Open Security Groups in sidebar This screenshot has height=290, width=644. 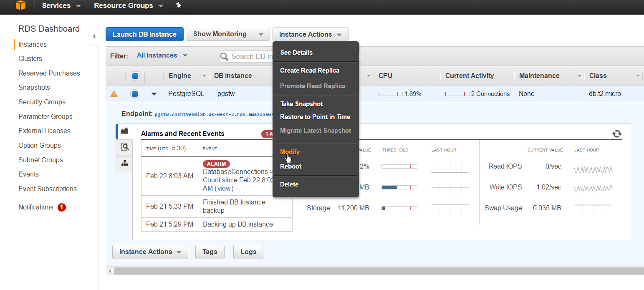pyautogui.click(x=42, y=102)
